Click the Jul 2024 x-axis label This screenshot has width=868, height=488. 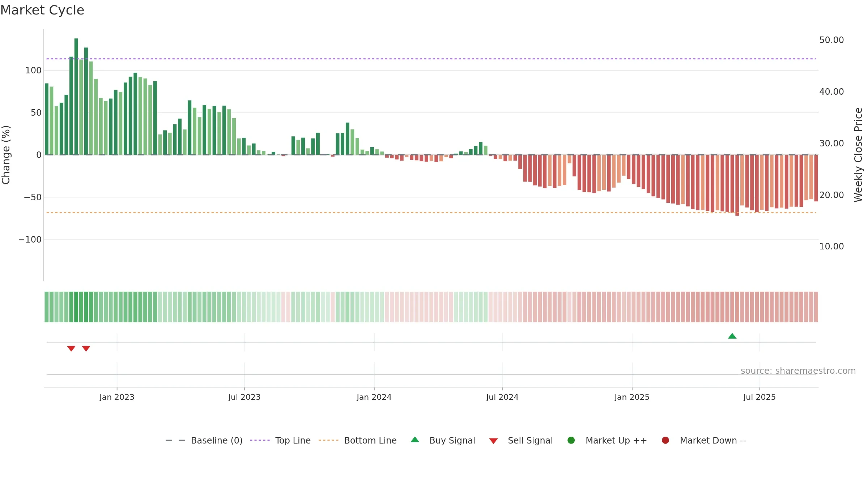[x=502, y=397]
